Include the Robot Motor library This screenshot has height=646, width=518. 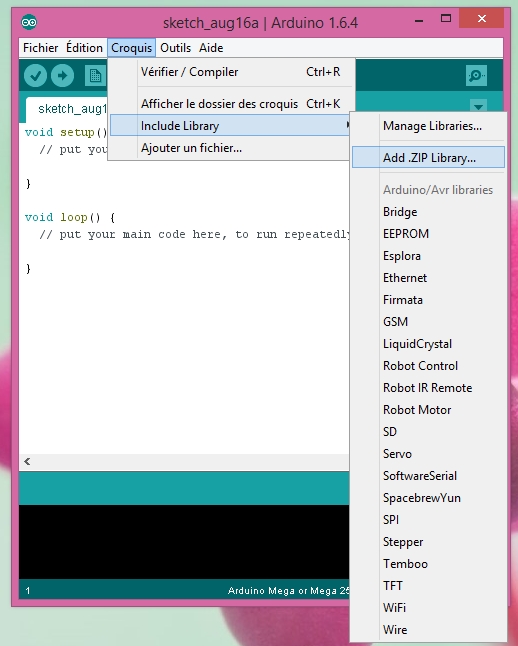coord(428,410)
